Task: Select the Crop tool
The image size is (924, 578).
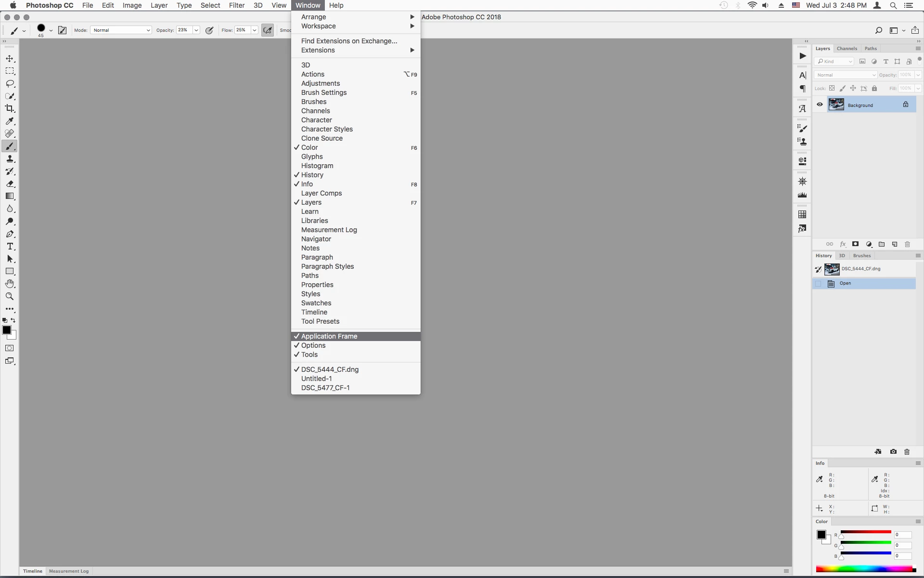Action: click(10, 108)
